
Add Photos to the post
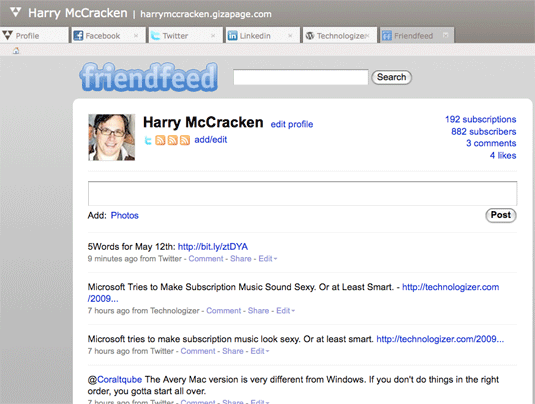125,216
